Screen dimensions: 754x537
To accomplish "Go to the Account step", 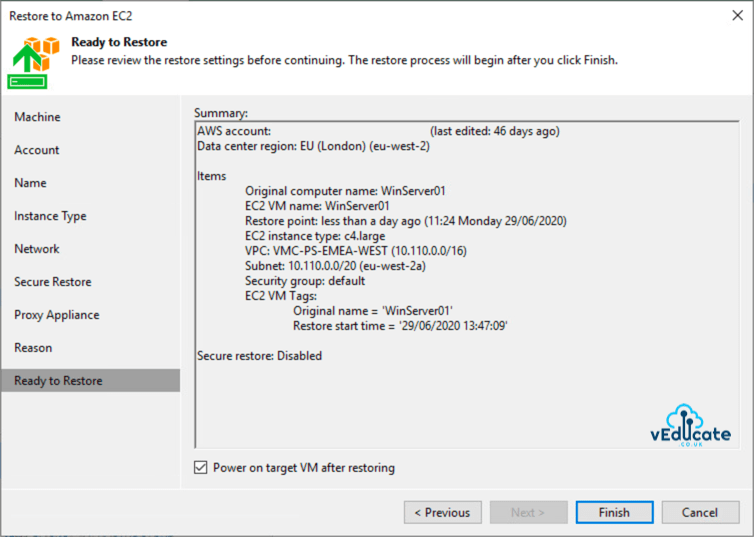I will coord(37,150).
